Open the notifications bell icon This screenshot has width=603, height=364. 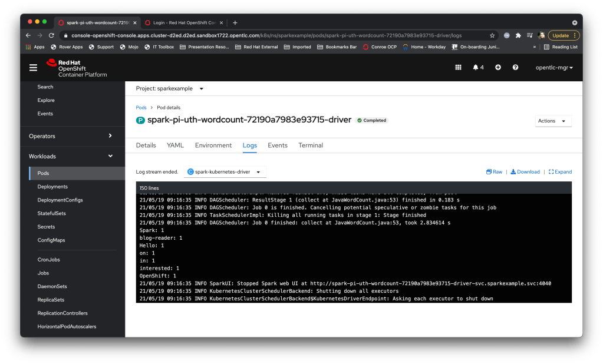coord(478,68)
